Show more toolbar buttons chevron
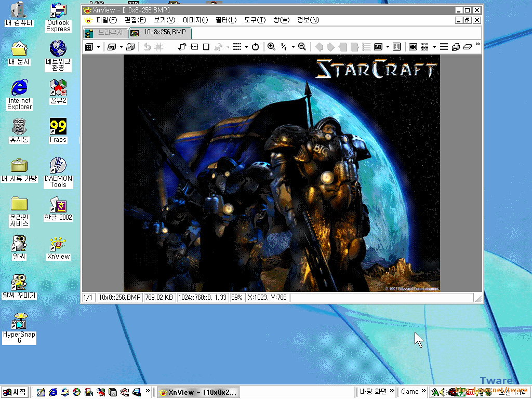Image resolution: width=532 pixels, height=399 pixels. click(x=478, y=45)
